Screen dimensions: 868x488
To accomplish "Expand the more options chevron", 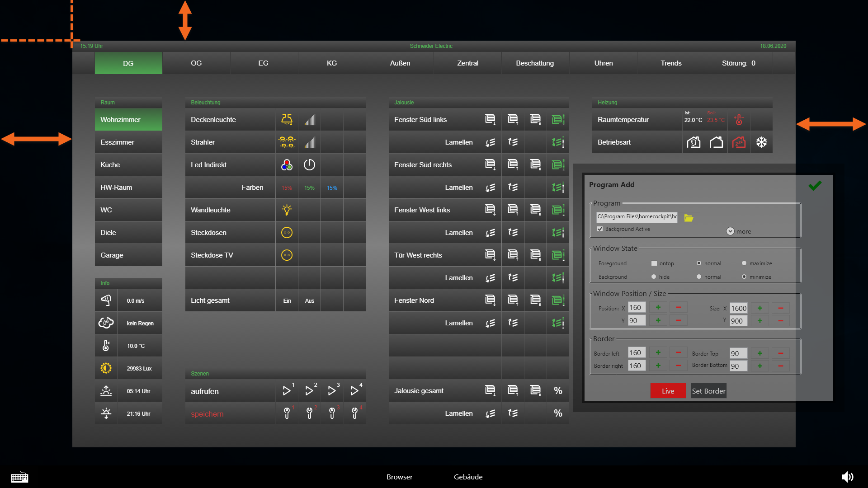I will tap(730, 231).
